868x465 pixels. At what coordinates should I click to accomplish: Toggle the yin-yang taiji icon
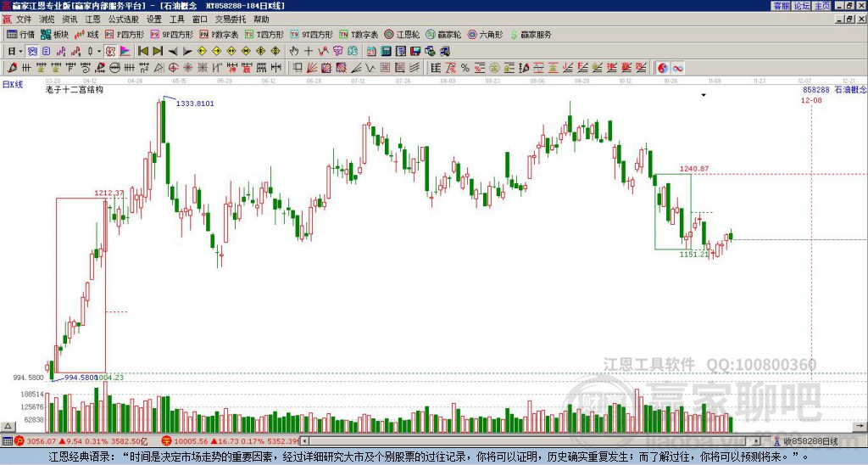tap(663, 68)
